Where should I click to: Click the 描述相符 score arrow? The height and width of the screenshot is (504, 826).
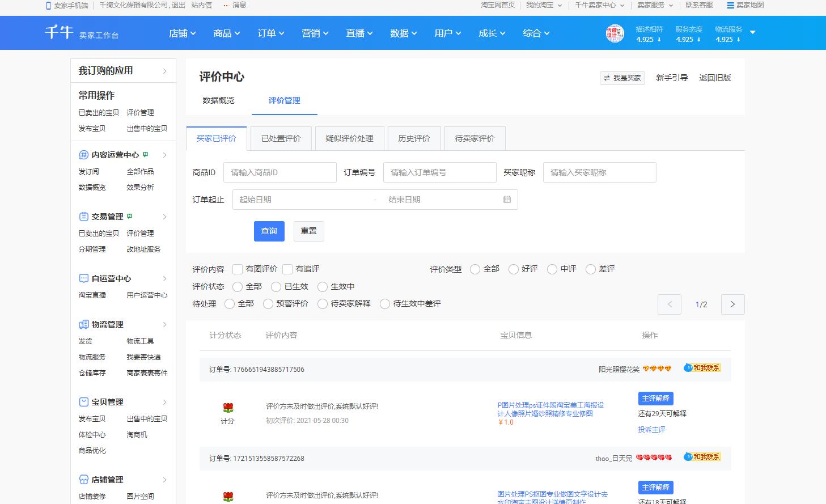659,40
